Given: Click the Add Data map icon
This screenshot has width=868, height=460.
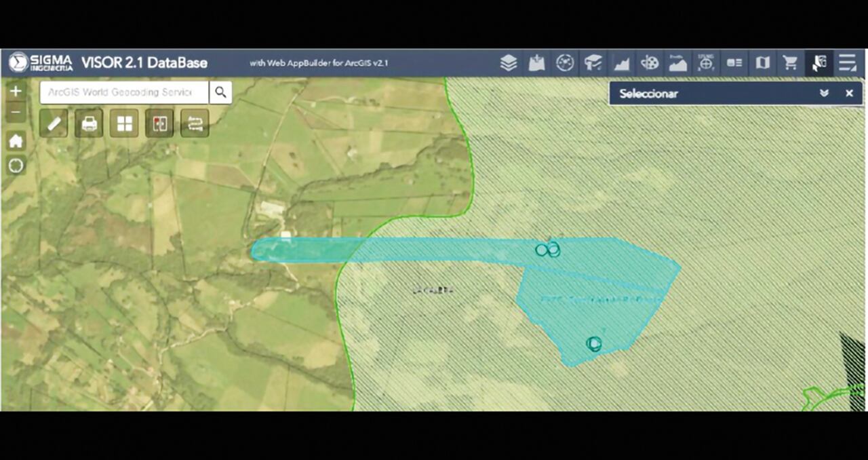Looking at the screenshot, I should (x=536, y=63).
